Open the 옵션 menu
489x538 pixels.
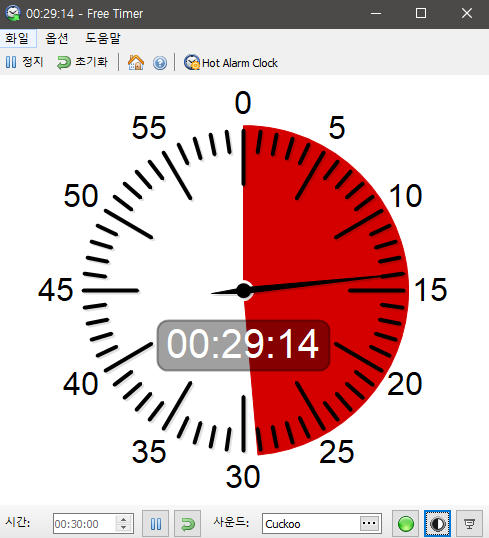(x=57, y=38)
